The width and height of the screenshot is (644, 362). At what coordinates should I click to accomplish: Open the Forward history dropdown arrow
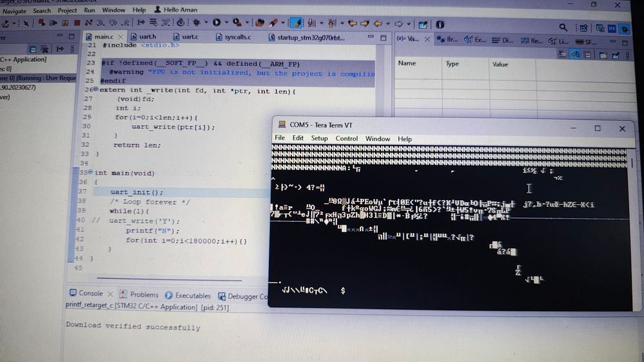point(409,24)
